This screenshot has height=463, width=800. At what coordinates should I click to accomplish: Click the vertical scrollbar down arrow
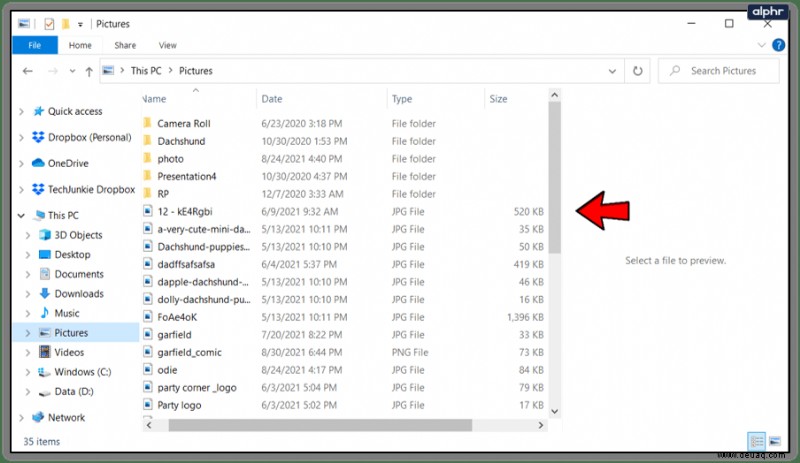point(555,411)
